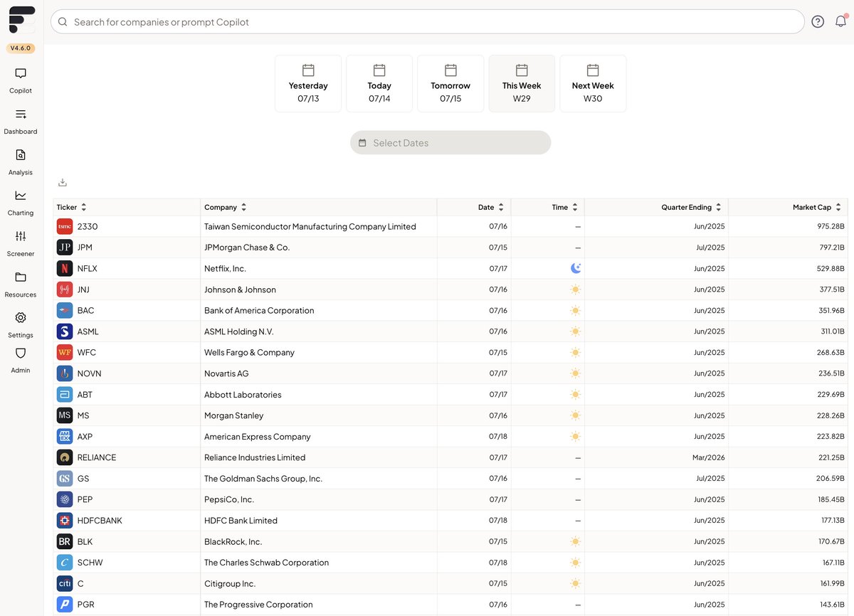Open the RELIANCE ticker link
Screen dimensions: 854x616
tap(97, 457)
